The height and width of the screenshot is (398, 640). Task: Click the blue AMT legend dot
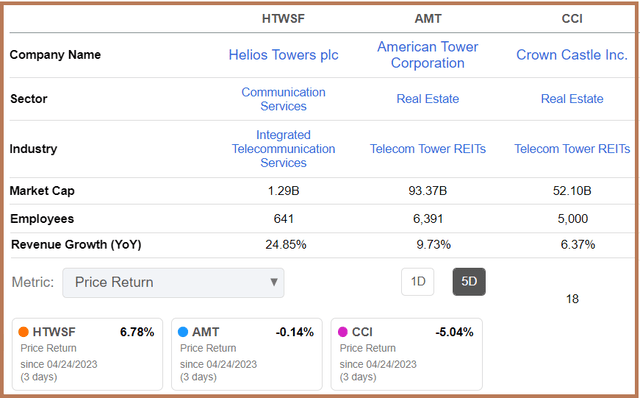pos(183,332)
